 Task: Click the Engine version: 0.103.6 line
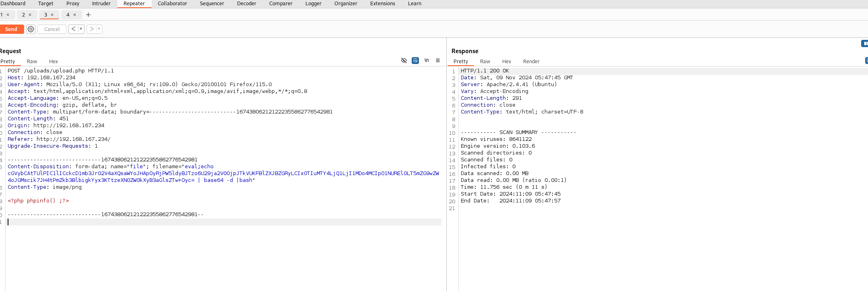(x=498, y=146)
